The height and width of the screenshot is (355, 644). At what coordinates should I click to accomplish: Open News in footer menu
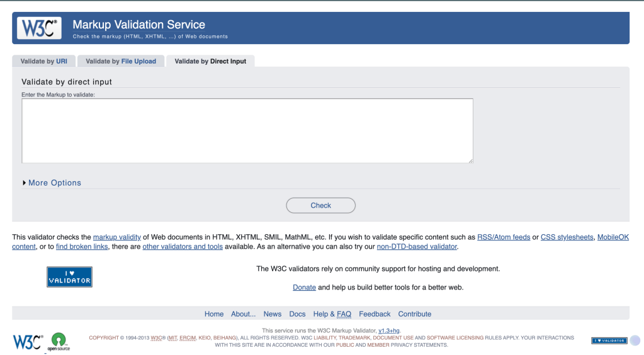click(273, 314)
